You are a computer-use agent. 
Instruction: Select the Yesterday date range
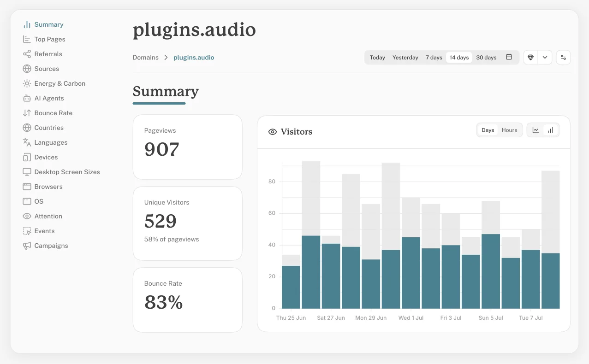click(405, 58)
